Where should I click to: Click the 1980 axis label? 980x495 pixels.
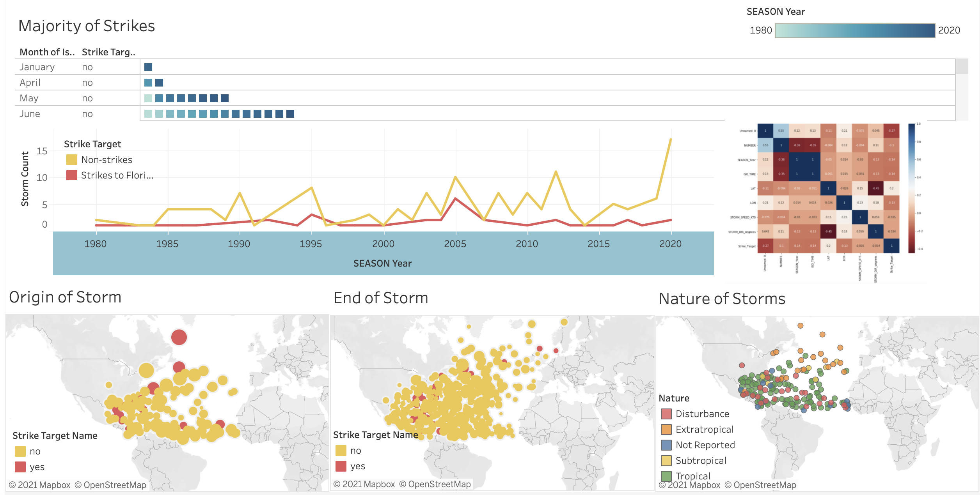point(96,244)
